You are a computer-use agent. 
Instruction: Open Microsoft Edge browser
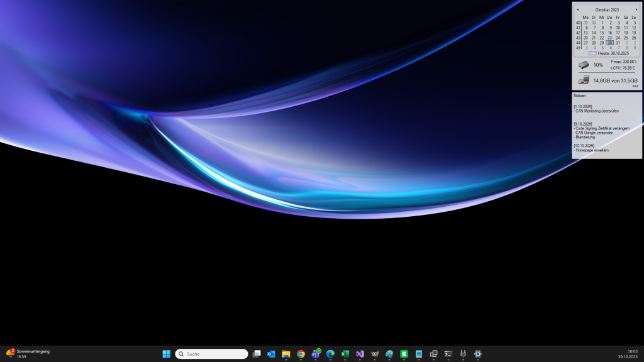(x=330, y=354)
